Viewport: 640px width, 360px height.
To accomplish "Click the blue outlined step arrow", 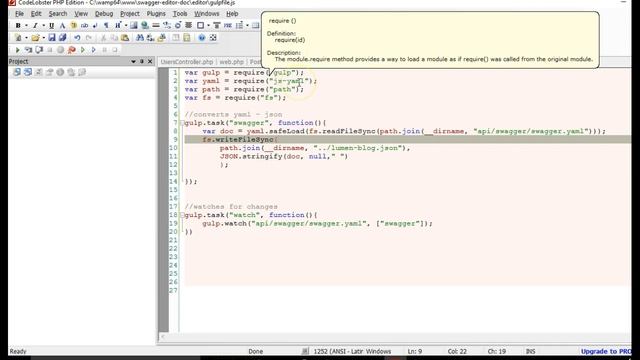I will click(93, 50).
